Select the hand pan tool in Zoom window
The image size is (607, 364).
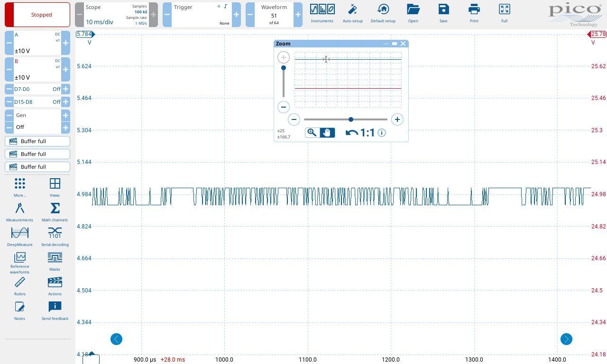point(327,133)
